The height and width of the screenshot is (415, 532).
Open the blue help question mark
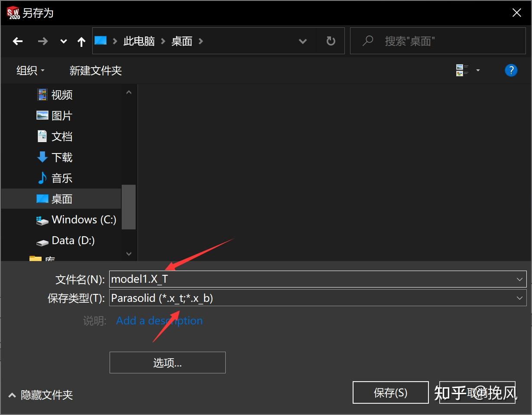pyautogui.click(x=511, y=70)
